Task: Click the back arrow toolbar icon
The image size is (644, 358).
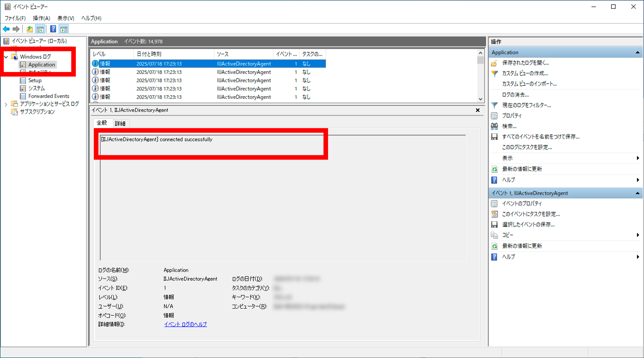Action: tap(6, 29)
